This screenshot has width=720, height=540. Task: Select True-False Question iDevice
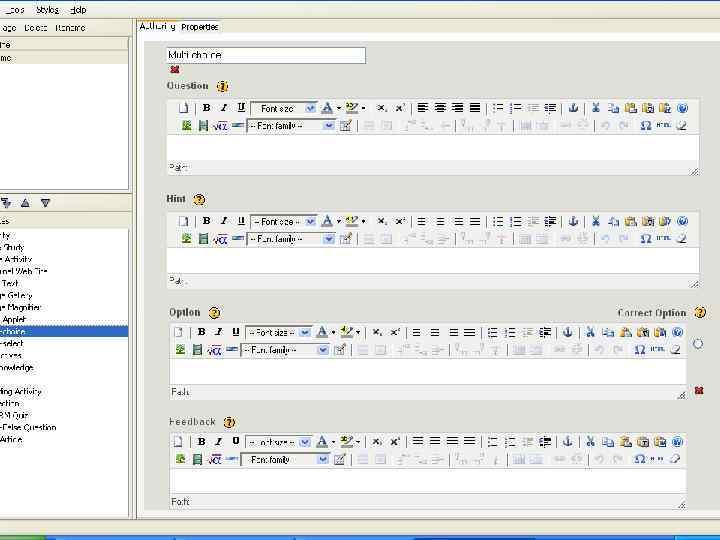[28, 427]
